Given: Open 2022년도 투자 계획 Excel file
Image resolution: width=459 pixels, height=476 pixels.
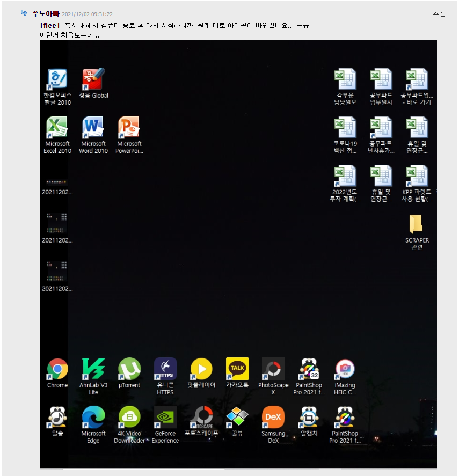Looking at the screenshot, I should point(345,183).
